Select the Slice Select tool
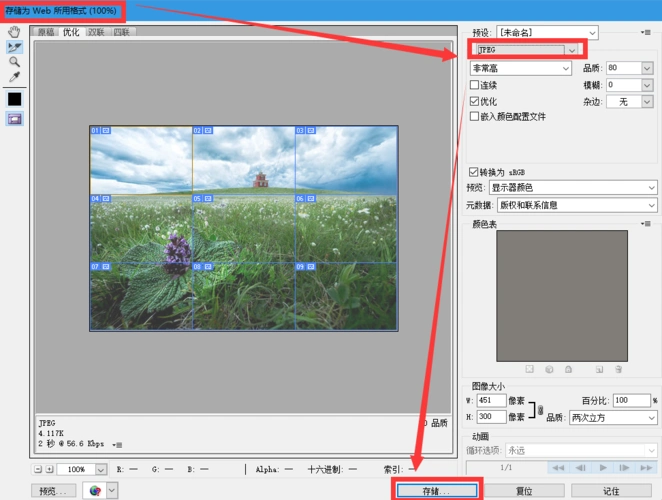The width and height of the screenshot is (662, 500). click(15, 47)
